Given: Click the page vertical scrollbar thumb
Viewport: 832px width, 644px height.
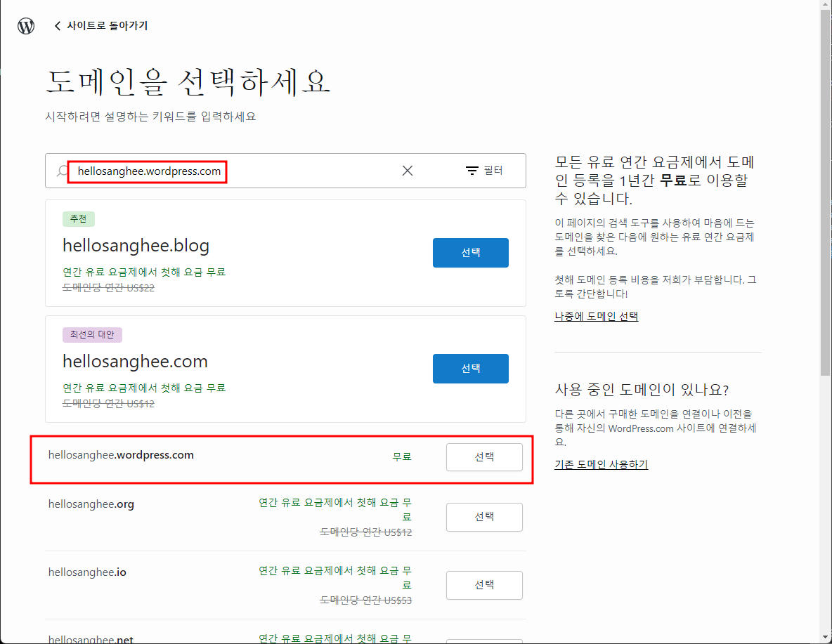Looking at the screenshot, I should click(826, 192).
